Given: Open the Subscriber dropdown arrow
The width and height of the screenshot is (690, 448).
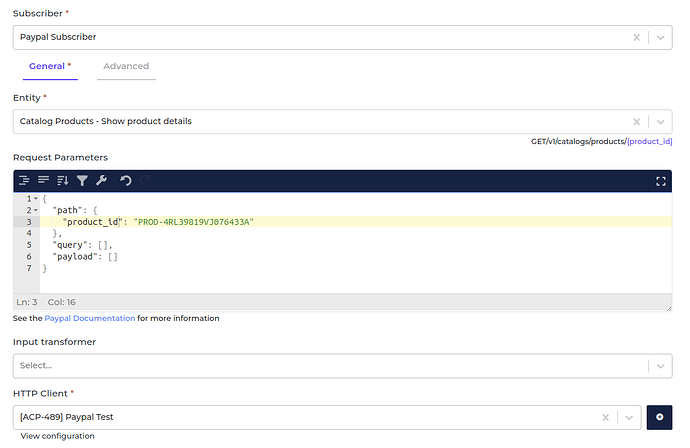Looking at the screenshot, I should (x=661, y=37).
